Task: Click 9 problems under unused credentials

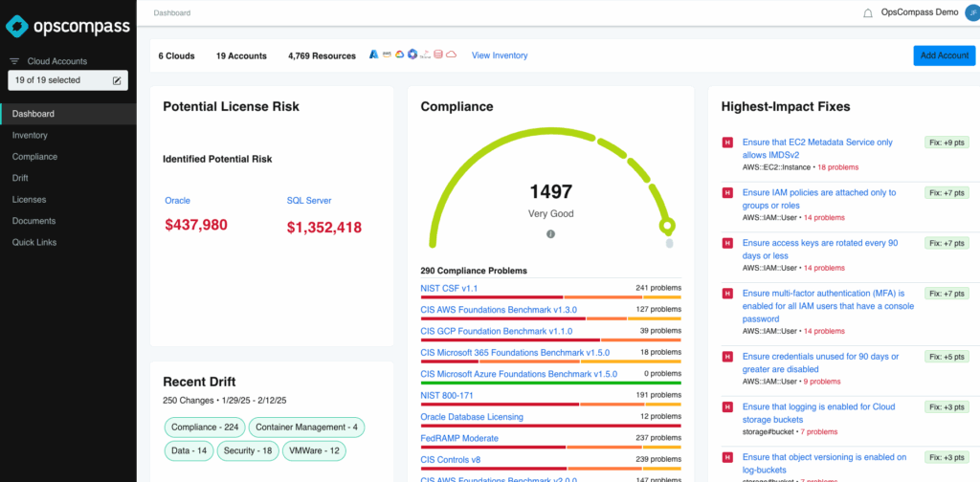Action: point(822,382)
